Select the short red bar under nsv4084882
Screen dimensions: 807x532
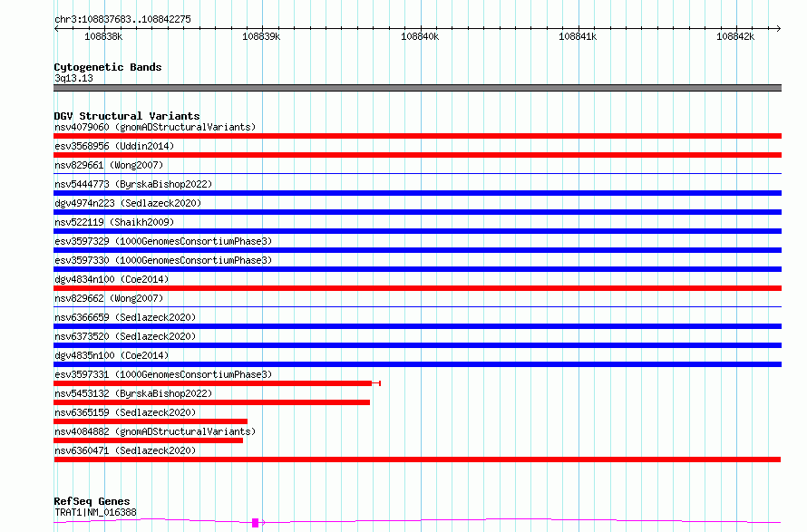tap(148, 440)
